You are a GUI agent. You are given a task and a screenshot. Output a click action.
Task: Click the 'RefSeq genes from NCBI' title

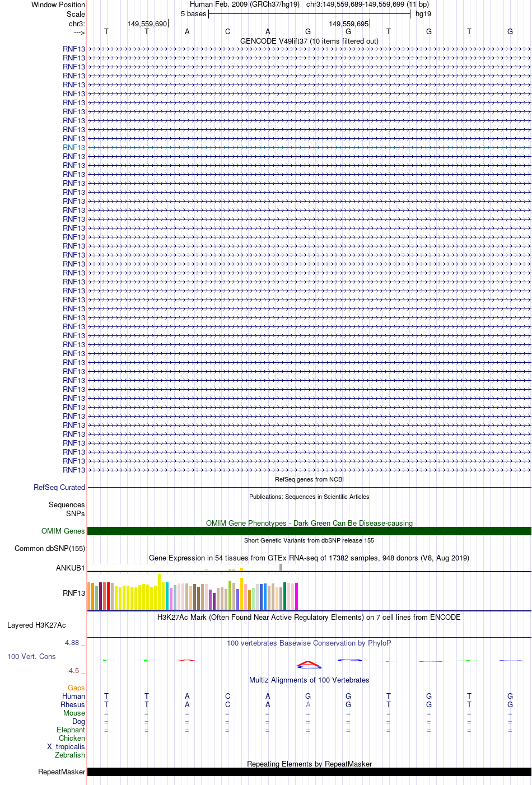pyautogui.click(x=309, y=479)
